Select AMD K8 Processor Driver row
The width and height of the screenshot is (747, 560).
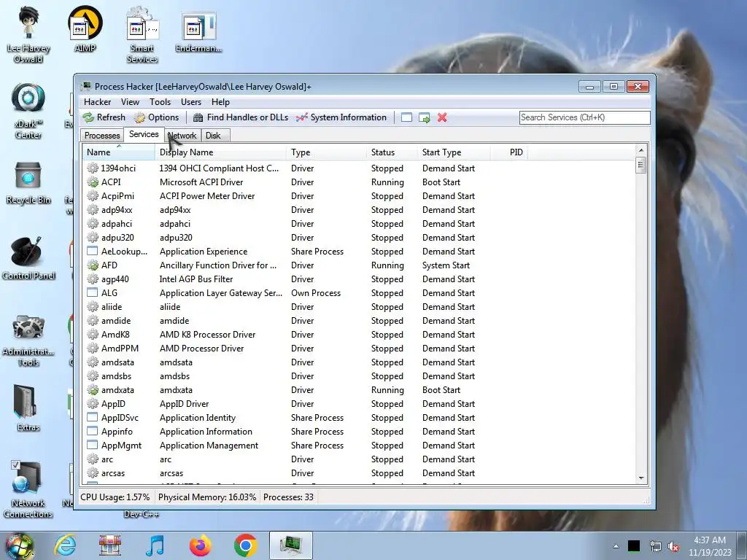[360, 334]
